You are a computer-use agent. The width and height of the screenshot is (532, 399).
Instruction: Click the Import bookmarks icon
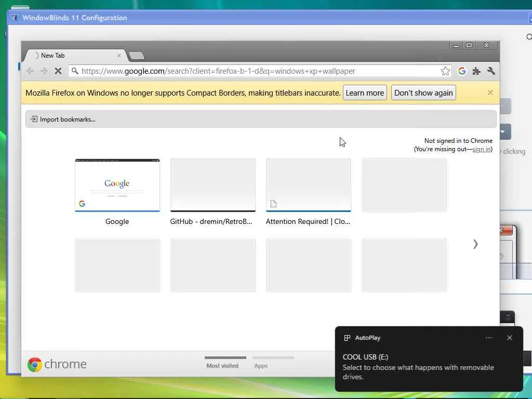click(34, 119)
